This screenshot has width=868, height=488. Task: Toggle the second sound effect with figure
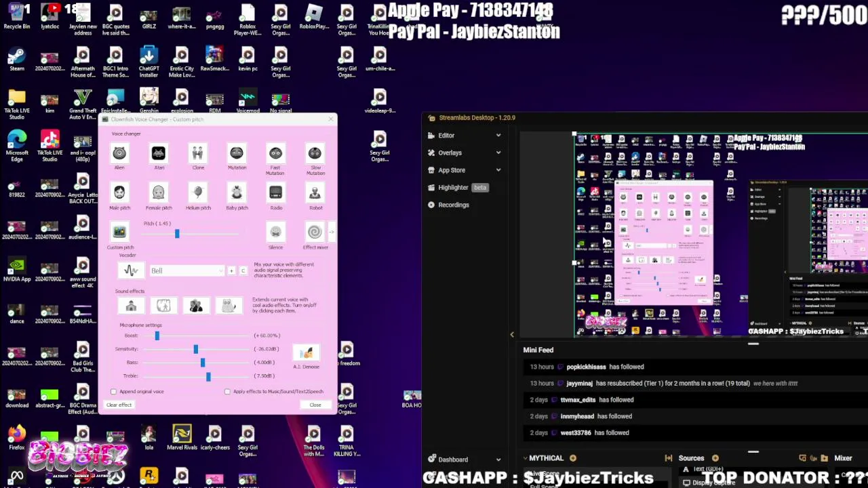pos(163,306)
